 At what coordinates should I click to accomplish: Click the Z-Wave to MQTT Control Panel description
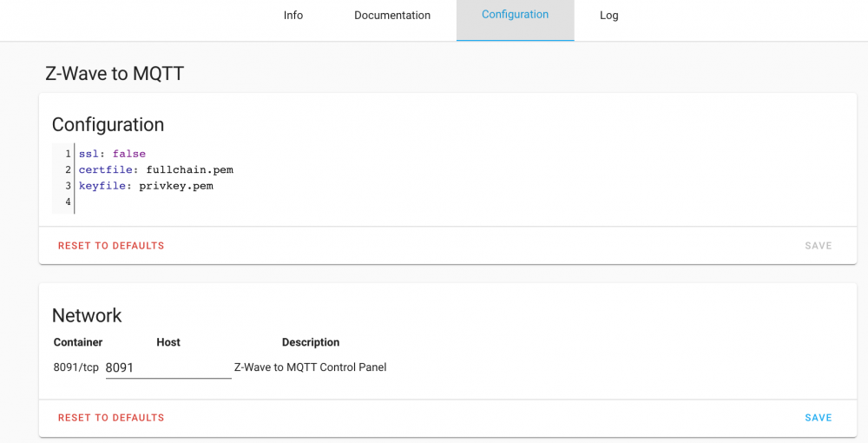coord(310,367)
